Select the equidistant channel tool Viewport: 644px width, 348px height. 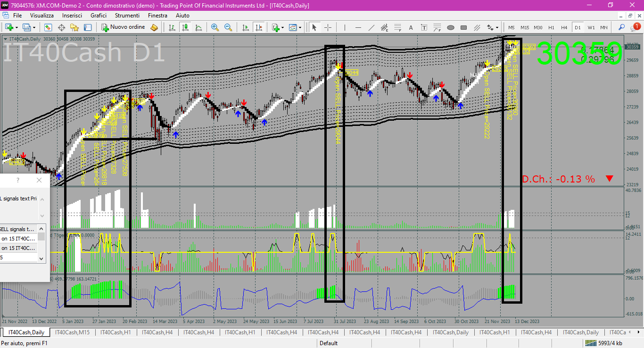(385, 27)
